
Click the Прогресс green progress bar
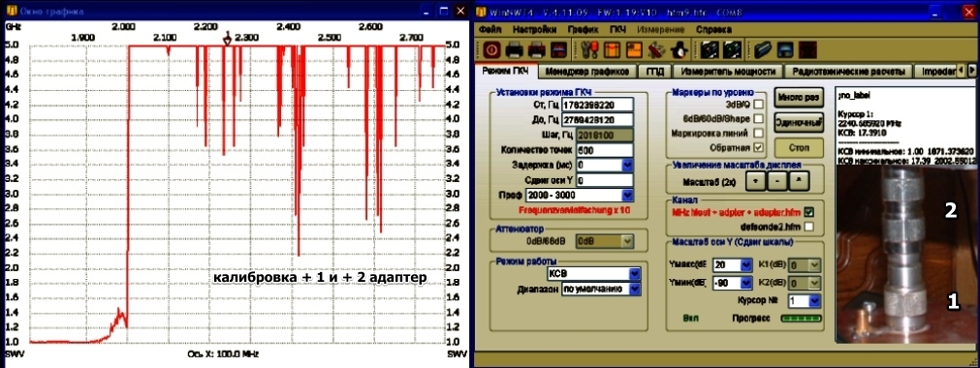(801, 319)
